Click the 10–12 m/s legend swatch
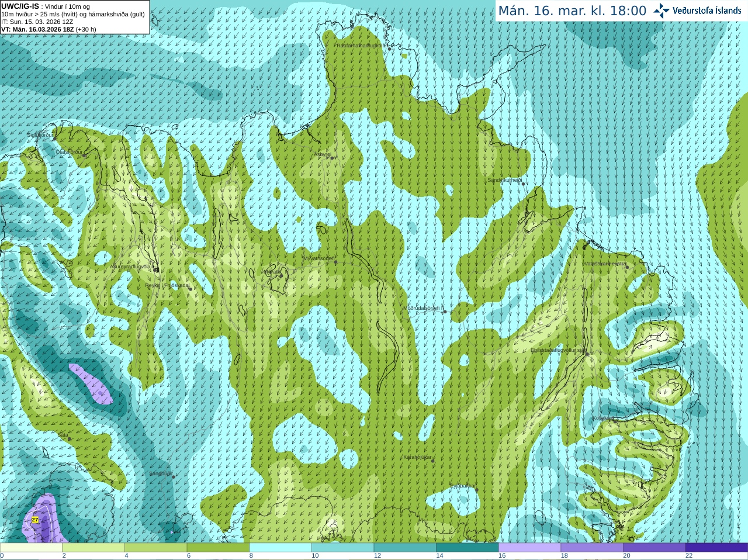The height and width of the screenshot is (560, 748). pos(342,548)
